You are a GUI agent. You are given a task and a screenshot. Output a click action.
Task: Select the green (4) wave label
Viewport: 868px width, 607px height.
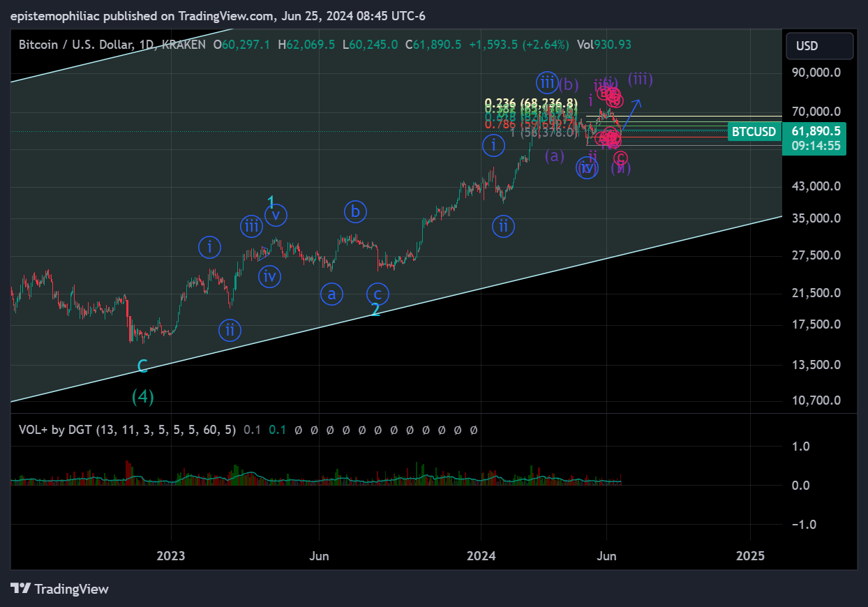coord(143,397)
